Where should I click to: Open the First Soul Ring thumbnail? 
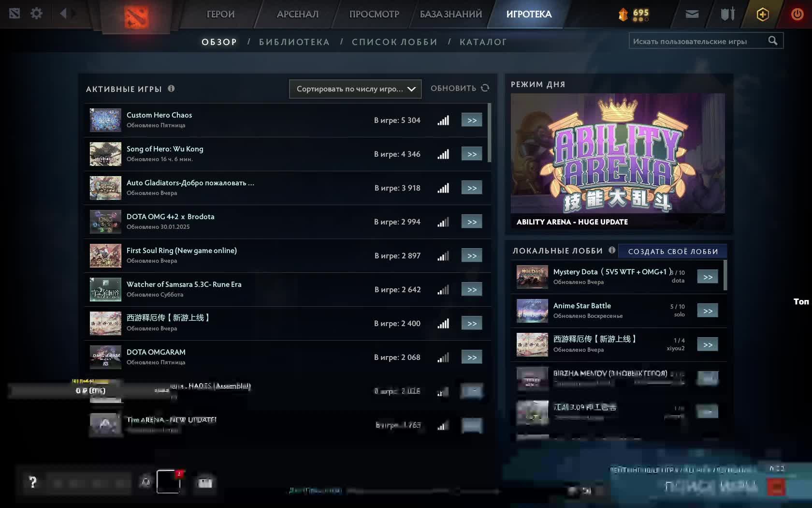(x=105, y=255)
